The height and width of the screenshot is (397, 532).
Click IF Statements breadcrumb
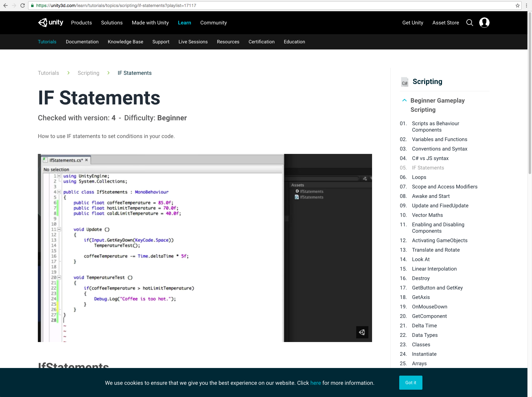[135, 73]
